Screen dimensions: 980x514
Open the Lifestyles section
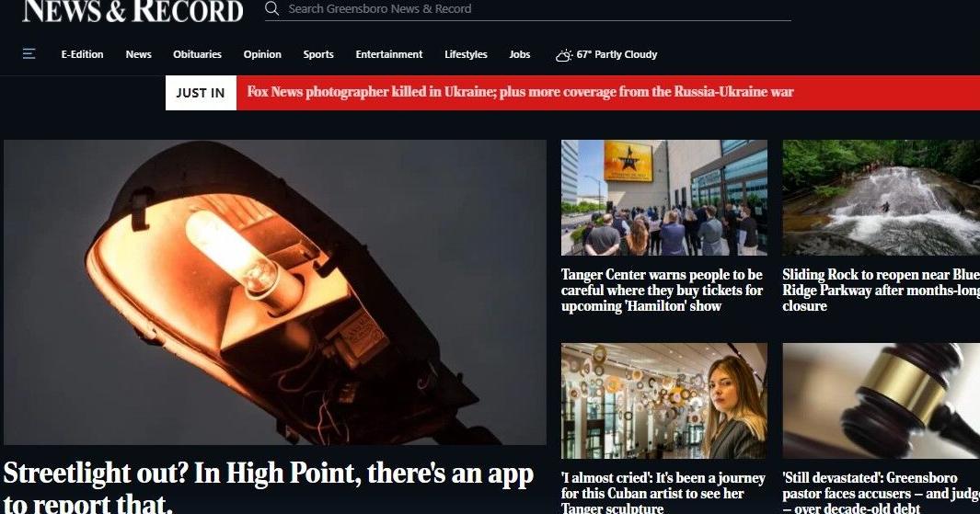466,54
